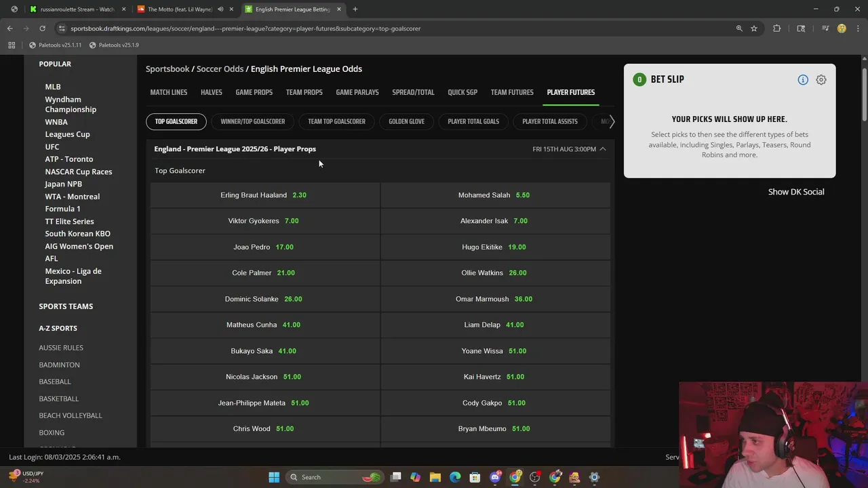This screenshot has height=488, width=868.
Task: Go to Soccer Odds breadcrumb link
Action: 220,69
